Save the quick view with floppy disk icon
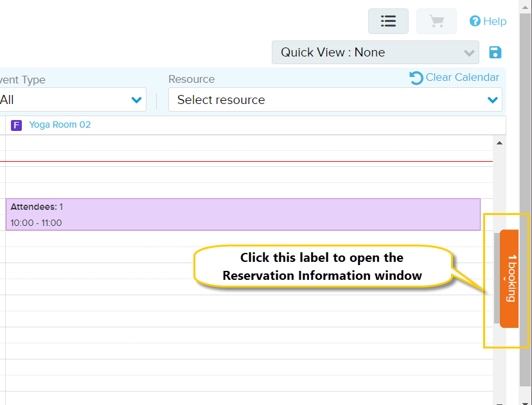This screenshot has width=532, height=405. (495, 53)
